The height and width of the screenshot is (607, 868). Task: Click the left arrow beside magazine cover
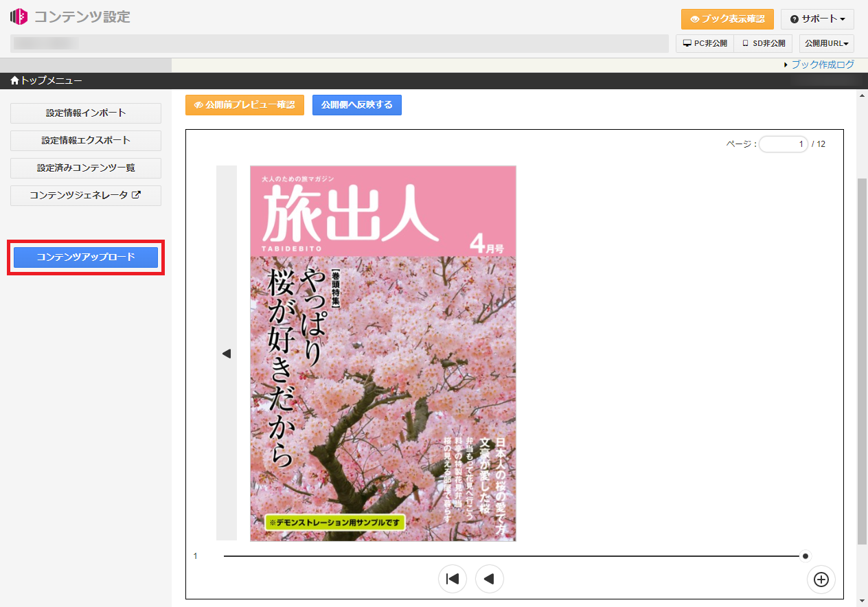tap(227, 354)
